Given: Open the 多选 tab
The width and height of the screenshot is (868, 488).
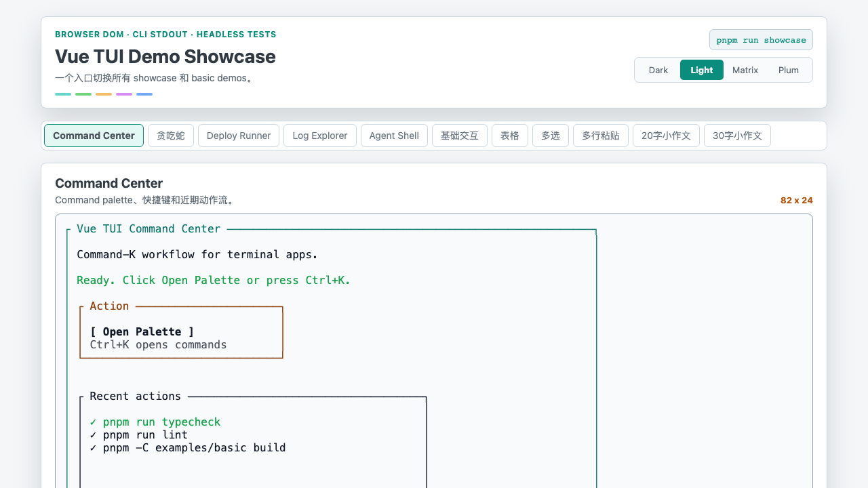Looking at the screenshot, I should click(x=551, y=136).
